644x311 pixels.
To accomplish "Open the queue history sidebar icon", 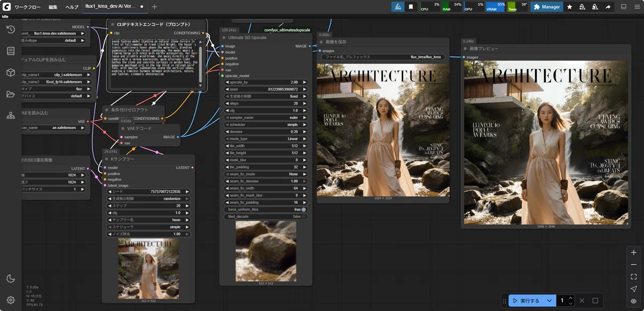I will pos(11,29).
